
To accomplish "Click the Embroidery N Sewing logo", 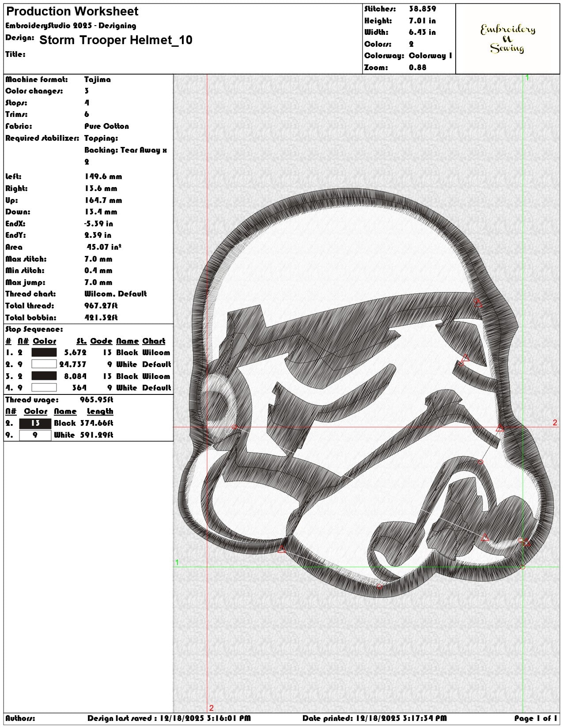I will 507,39.
